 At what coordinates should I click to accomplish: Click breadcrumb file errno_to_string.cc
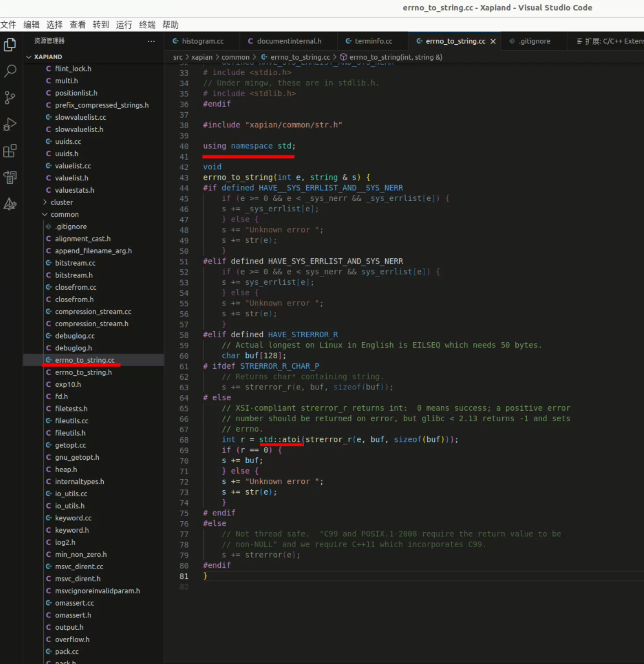point(296,57)
